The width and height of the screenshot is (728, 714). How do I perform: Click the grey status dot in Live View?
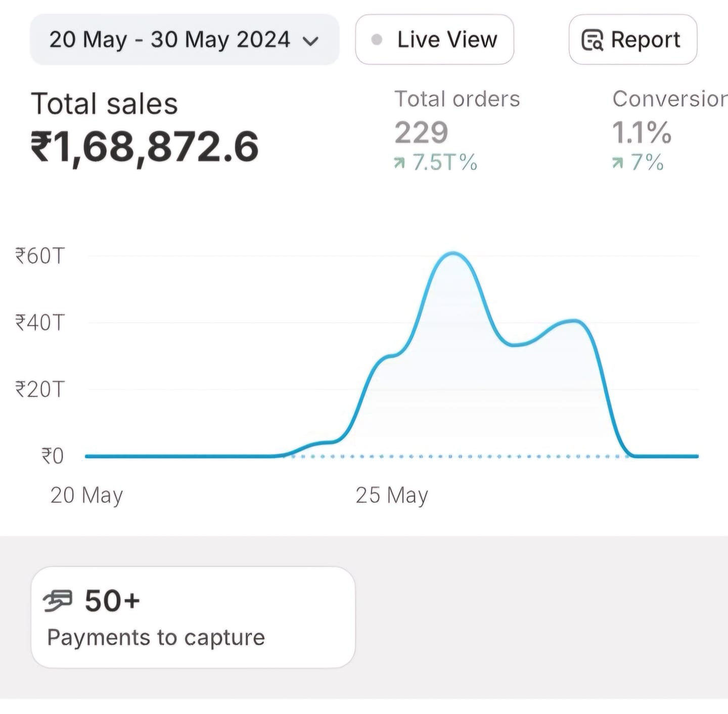click(377, 39)
